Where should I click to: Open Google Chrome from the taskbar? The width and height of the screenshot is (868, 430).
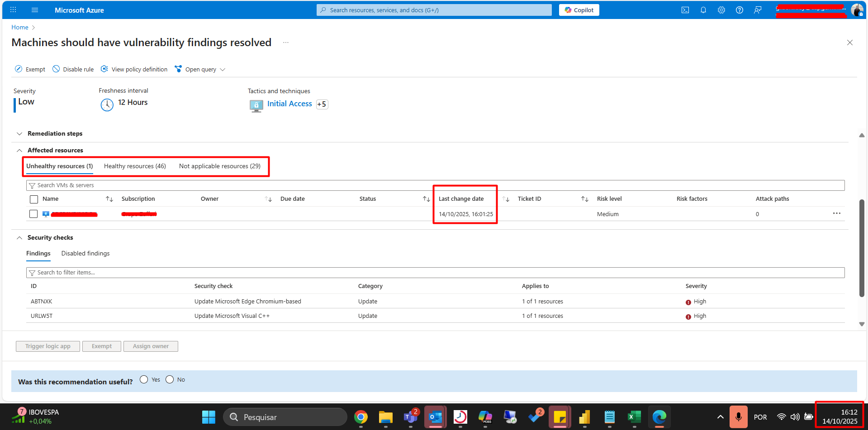[x=361, y=417]
